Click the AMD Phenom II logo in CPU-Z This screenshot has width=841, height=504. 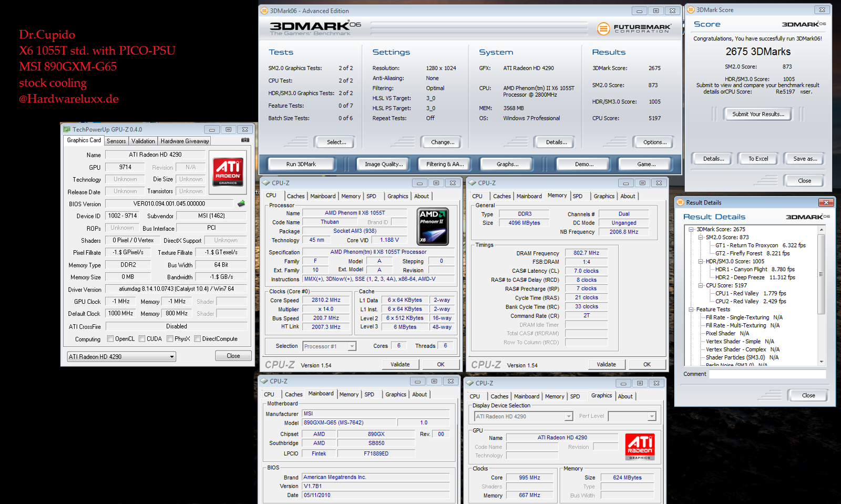433,227
